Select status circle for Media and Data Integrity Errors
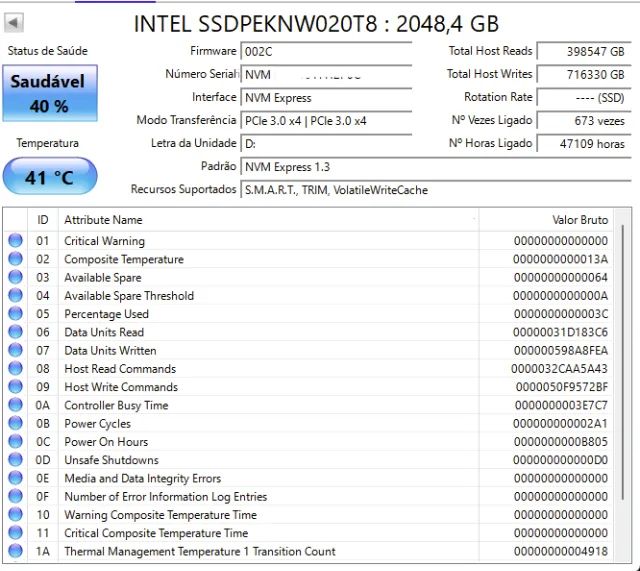This screenshot has width=640, height=571. click(x=16, y=478)
